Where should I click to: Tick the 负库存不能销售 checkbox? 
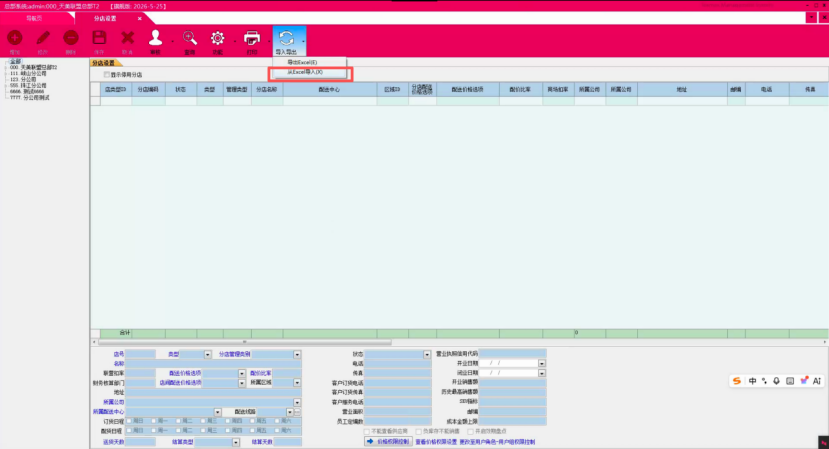418,432
